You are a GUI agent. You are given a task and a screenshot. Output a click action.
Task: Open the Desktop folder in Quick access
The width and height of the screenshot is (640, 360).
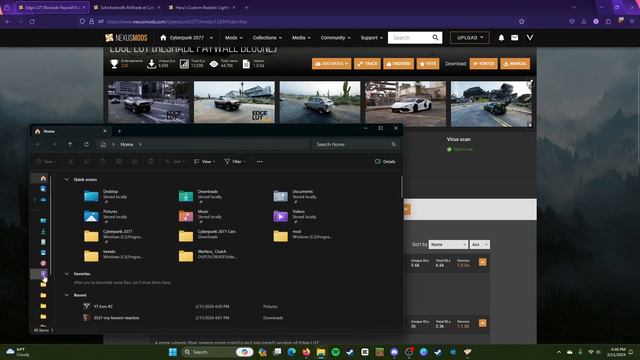[105, 196]
